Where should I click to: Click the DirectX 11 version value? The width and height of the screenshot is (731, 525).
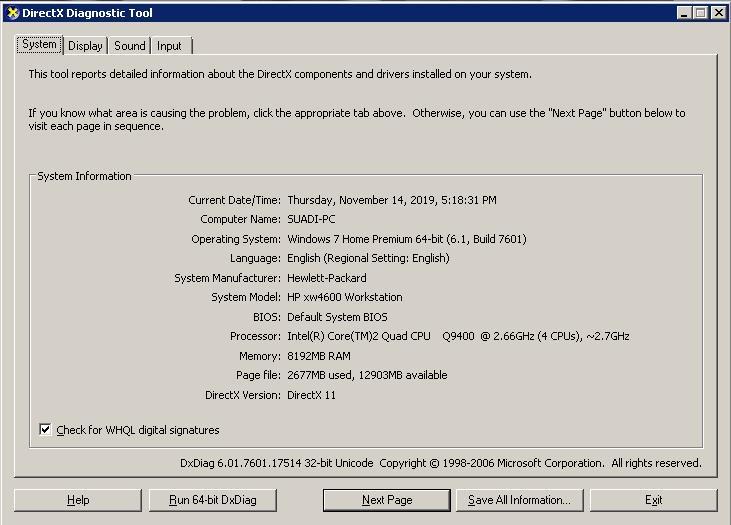311,395
